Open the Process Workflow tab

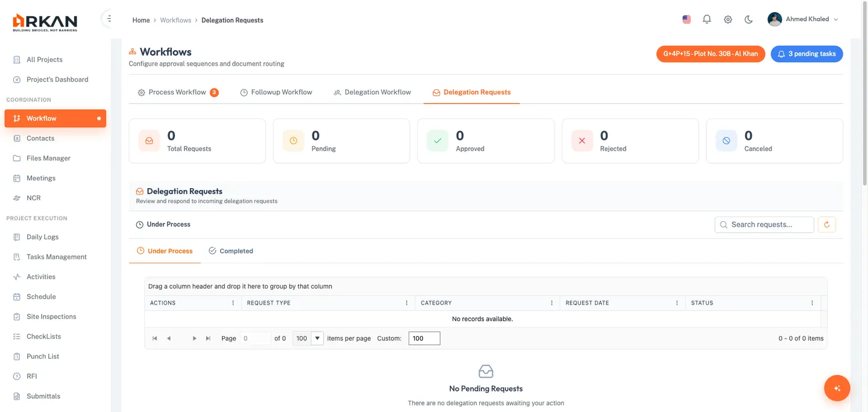177,92
